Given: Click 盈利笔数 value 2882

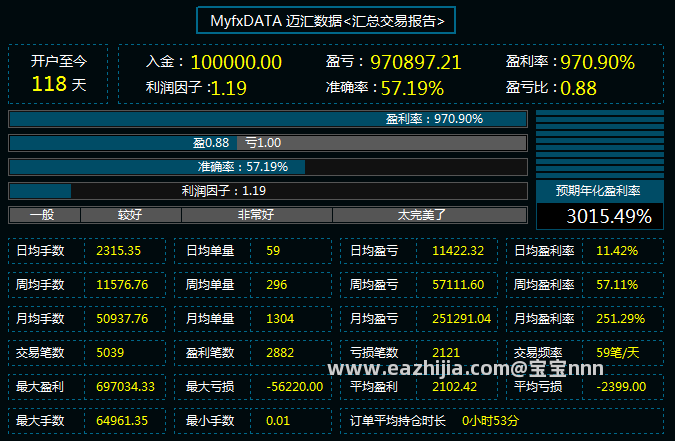Looking at the screenshot, I should [280, 353].
